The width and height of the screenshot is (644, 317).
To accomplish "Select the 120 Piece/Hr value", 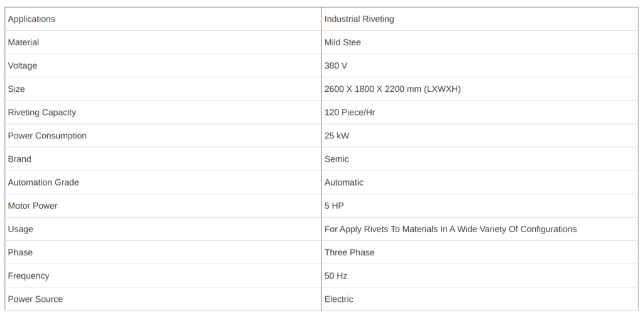I will 350,112.
